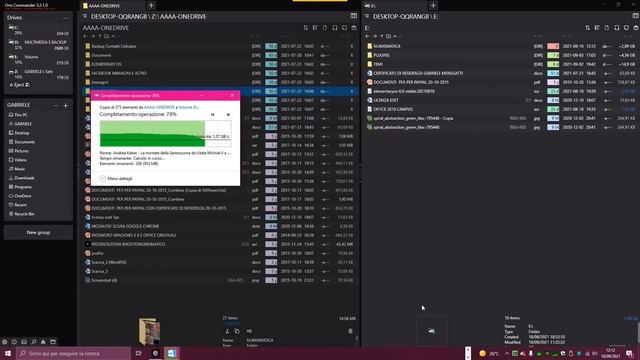
Task: Select drive D: MULTIMEDIA E BACKUP
Action: click(38, 45)
